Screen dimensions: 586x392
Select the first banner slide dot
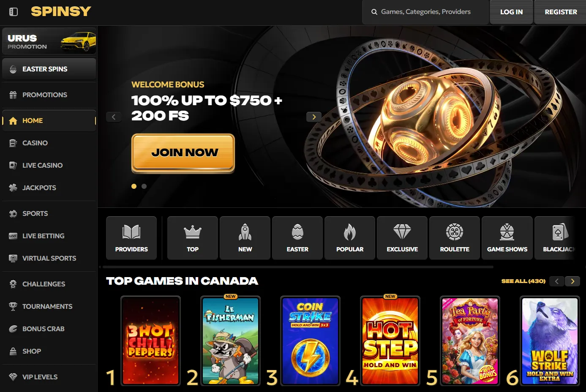(134, 186)
